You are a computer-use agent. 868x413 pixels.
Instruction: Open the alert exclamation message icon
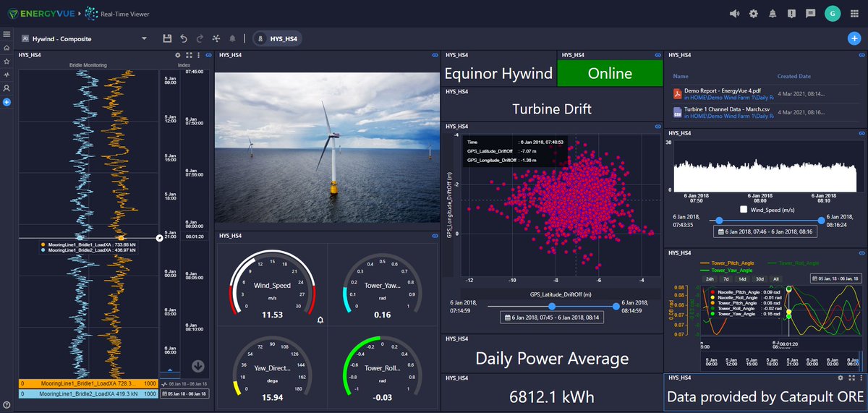[x=791, y=13]
